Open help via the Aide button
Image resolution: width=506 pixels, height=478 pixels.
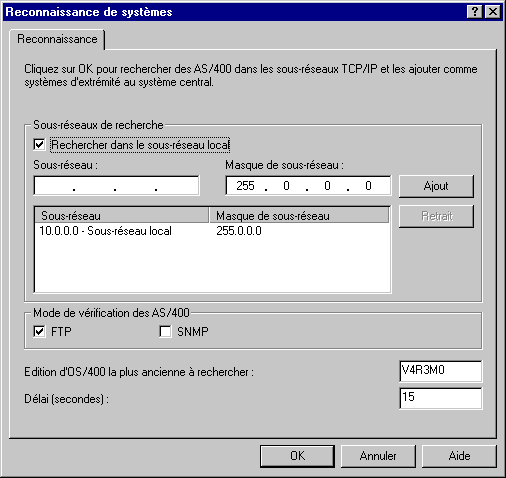pyautogui.click(x=459, y=456)
